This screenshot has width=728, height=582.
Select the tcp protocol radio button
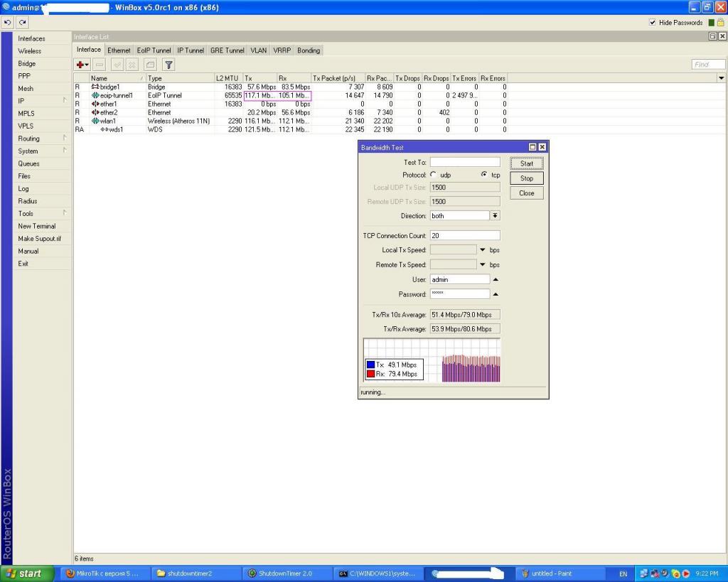[484, 175]
